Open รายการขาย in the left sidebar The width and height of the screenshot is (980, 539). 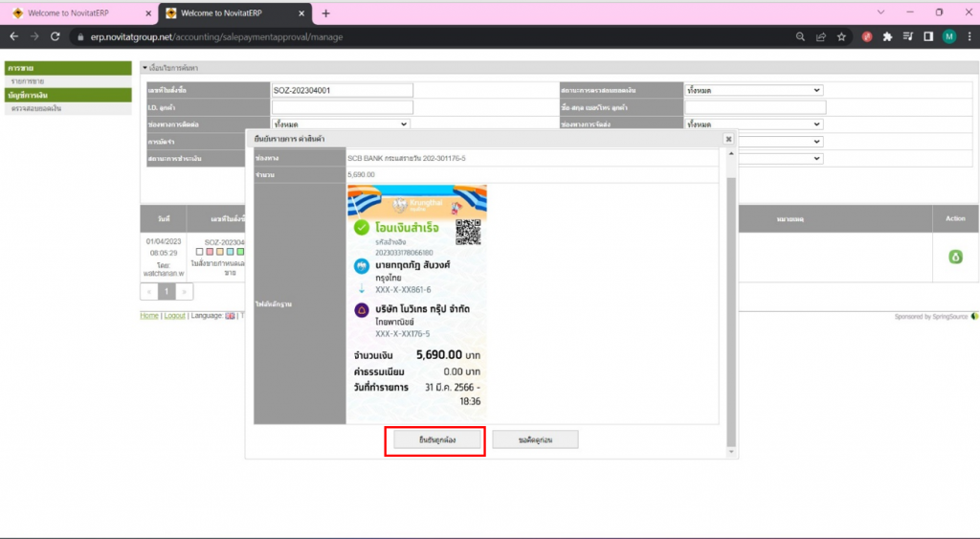(27, 81)
